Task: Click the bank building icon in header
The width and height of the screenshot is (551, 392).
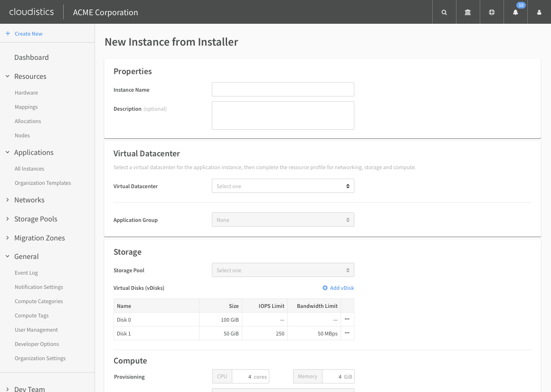Action: pos(468,12)
